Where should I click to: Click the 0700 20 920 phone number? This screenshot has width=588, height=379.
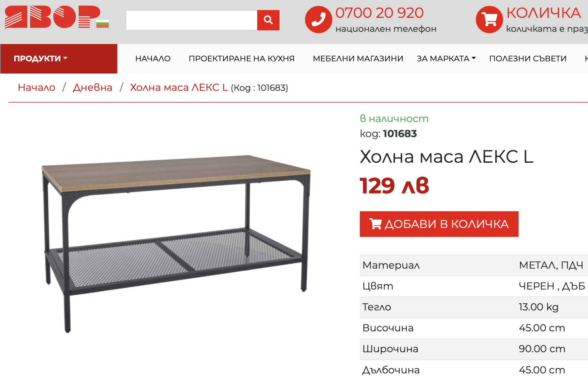click(380, 13)
